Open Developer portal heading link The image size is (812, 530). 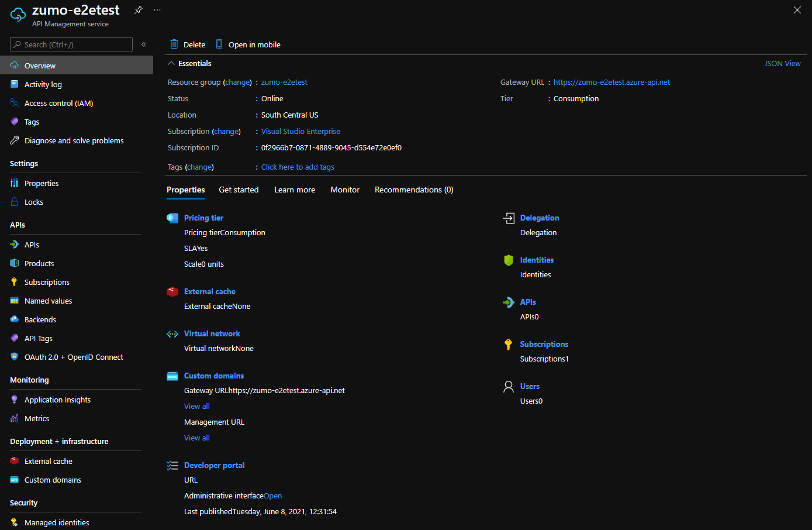coord(215,465)
